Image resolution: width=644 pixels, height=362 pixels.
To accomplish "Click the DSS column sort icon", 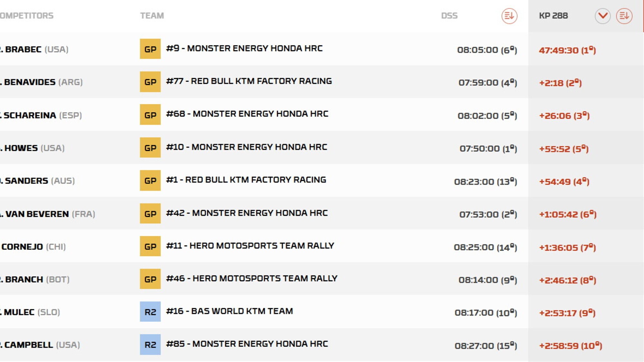I will (x=509, y=16).
